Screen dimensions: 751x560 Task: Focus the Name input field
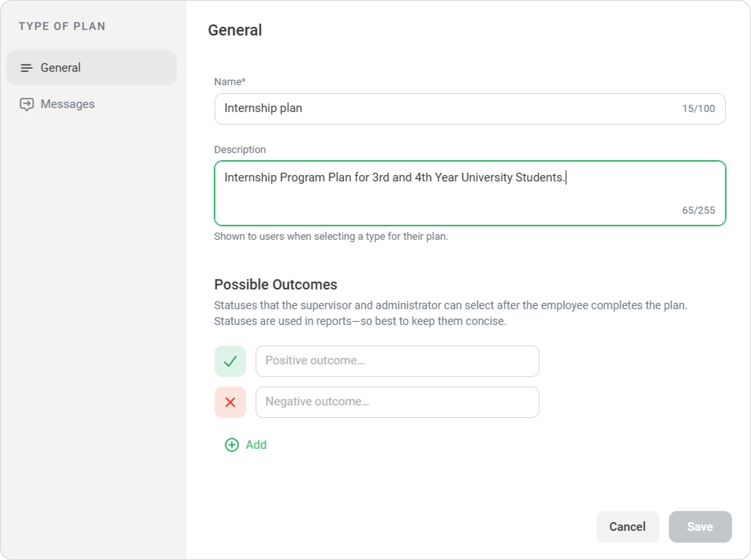click(470, 109)
